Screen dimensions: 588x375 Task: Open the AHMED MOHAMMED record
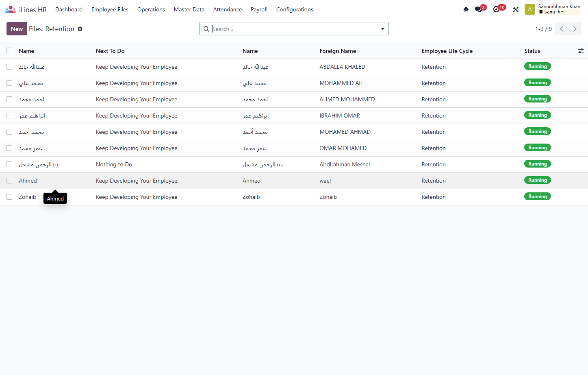(347, 99)
